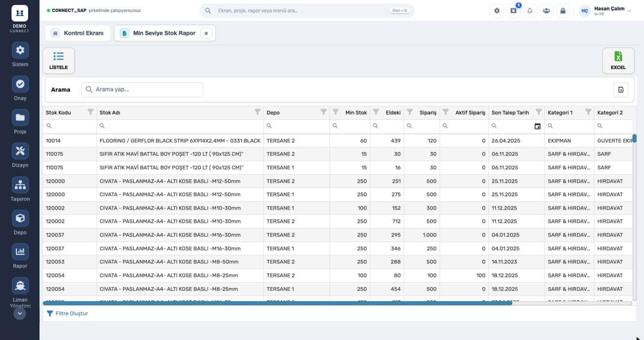The image size is (644, 340).
Task: Sort by the Eldeki column header
Action: coord(393,112)
